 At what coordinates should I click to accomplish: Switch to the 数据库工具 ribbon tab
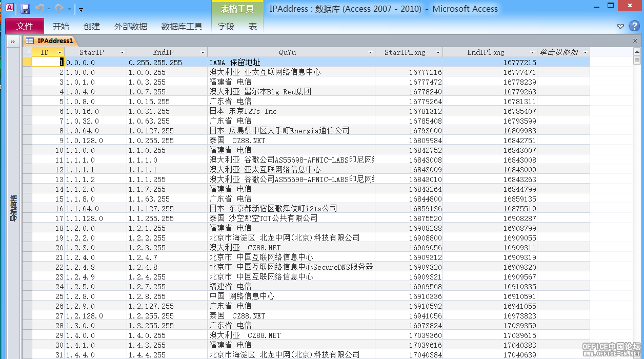click(182, 27)
